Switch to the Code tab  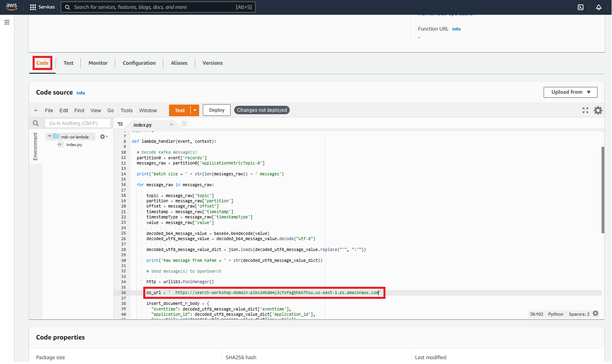42,63
